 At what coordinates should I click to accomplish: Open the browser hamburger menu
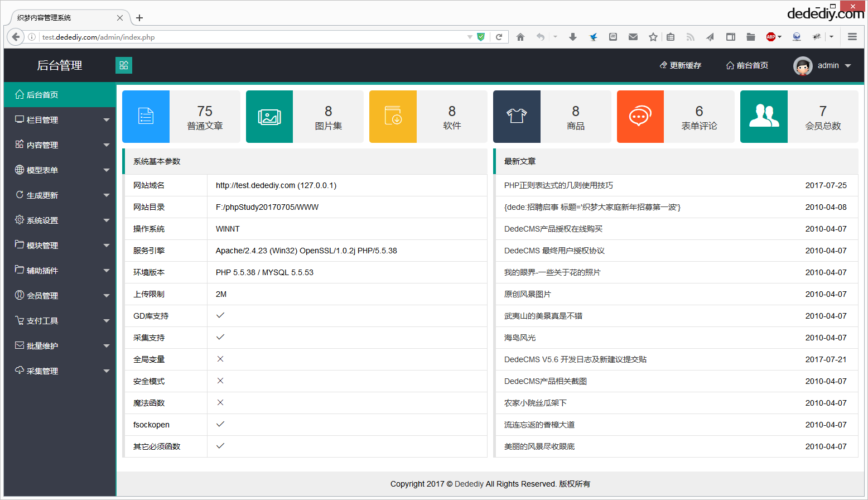pyautogui.click(x=852, y=36)
